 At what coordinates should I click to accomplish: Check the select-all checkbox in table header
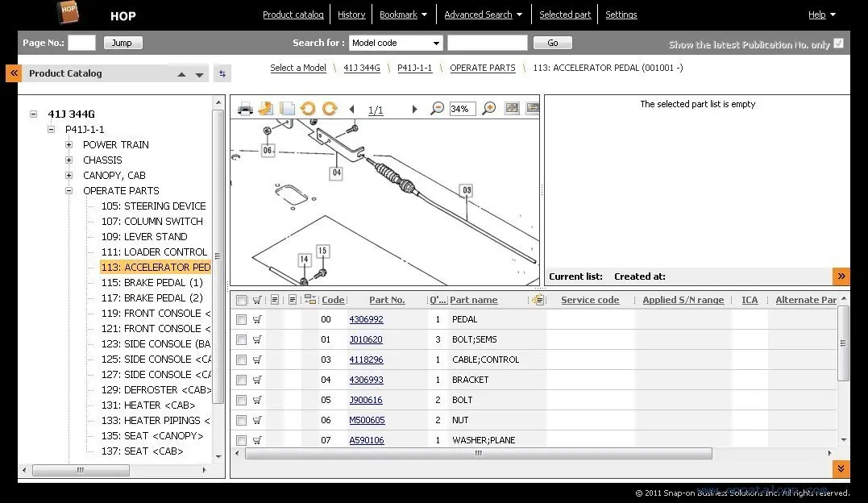pos(241,300)
